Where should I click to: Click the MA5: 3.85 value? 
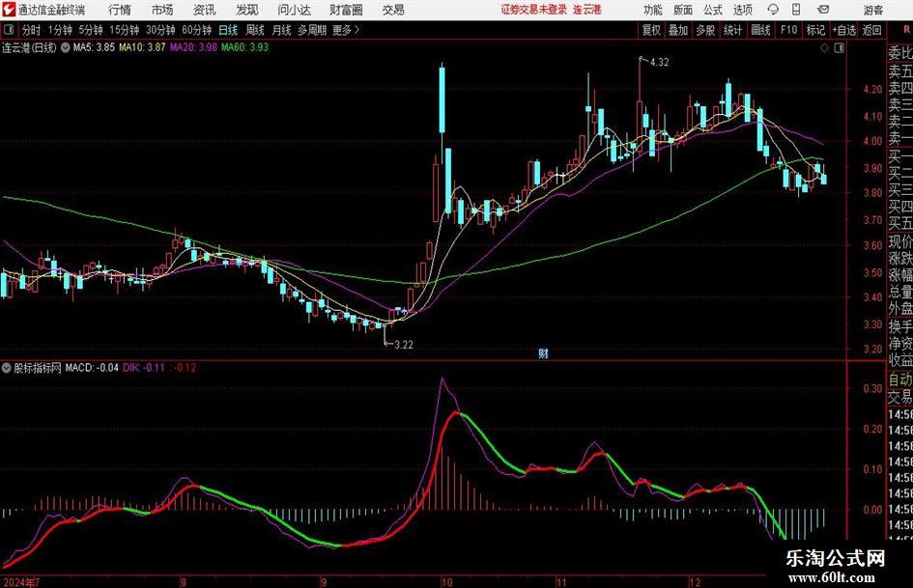(94, 47)
